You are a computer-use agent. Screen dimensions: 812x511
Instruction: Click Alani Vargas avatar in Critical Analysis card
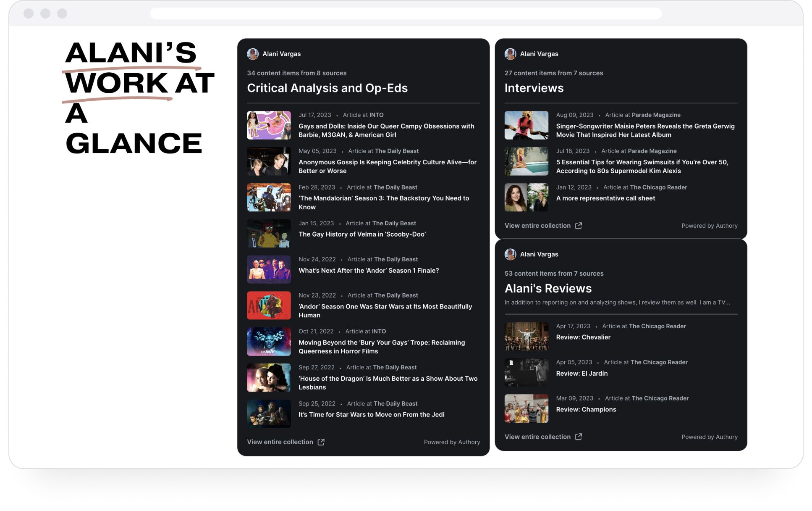click(252, 54)
